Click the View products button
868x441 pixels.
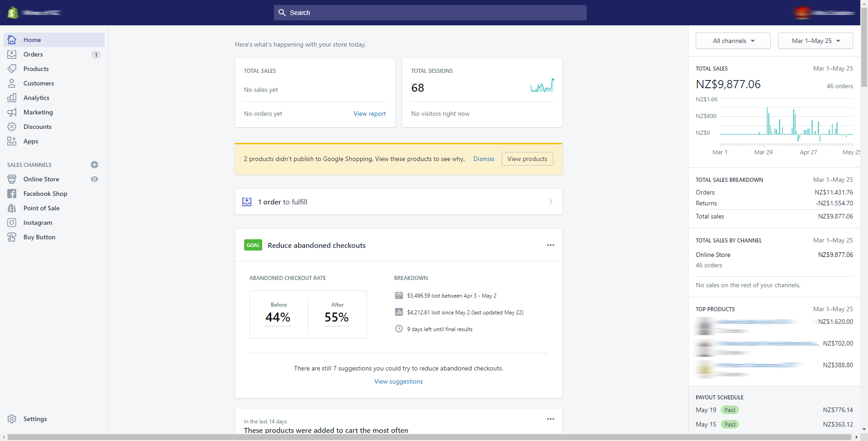tap(527, 159)
